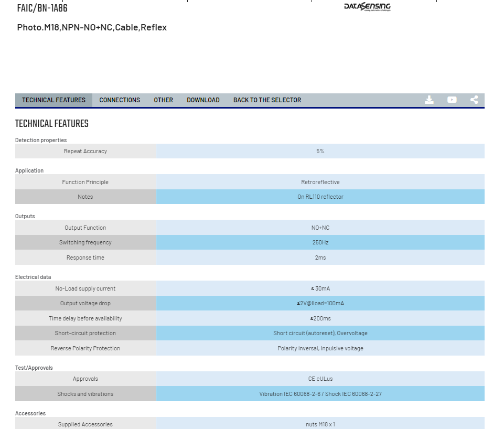504x429 pixels.
Task: Click the Datasensing logo
Action: [368, 7]
